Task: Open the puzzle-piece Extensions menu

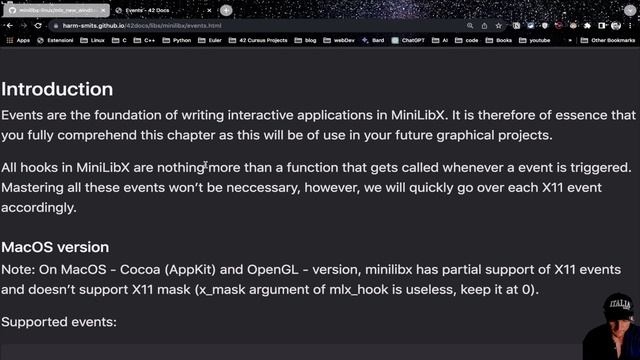Action: 587,26
